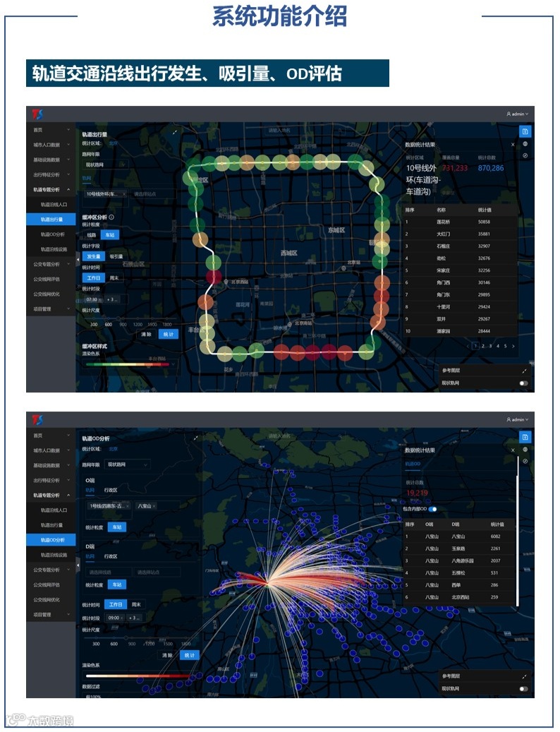Open 轨道沿线人口 in the upper sidebar
The width and height of the screenshot is (560, 732).
click(51, 205)
